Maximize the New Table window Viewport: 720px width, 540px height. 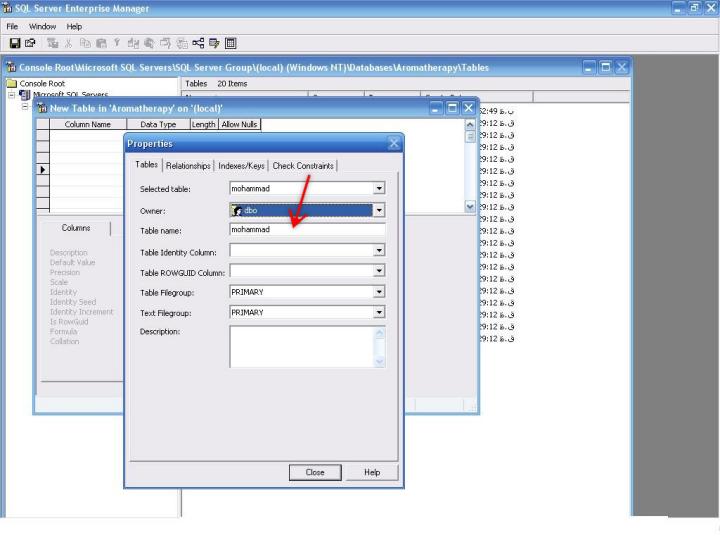452,108
